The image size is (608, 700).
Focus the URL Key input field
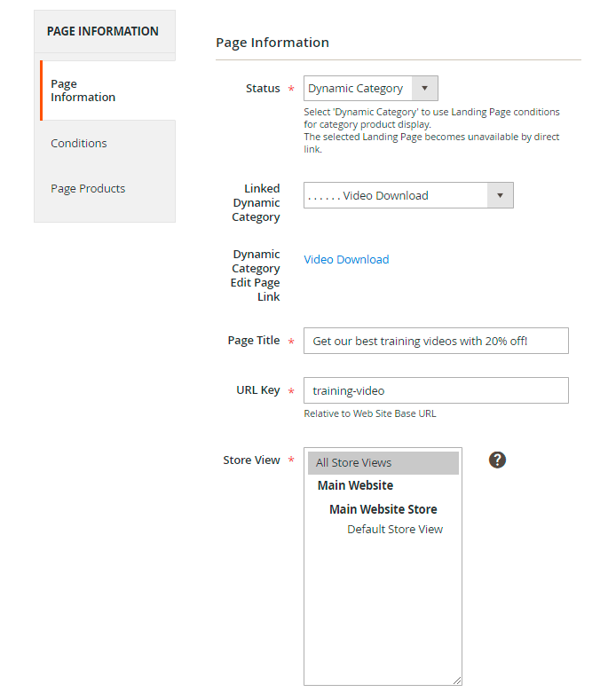click(x=436, y=390)
